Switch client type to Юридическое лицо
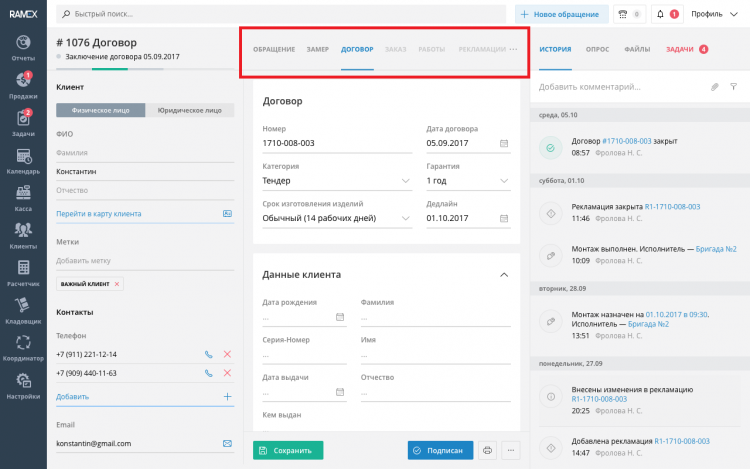Screen dimensions: 750x469 pyautogui.click(x=189, y=111)
